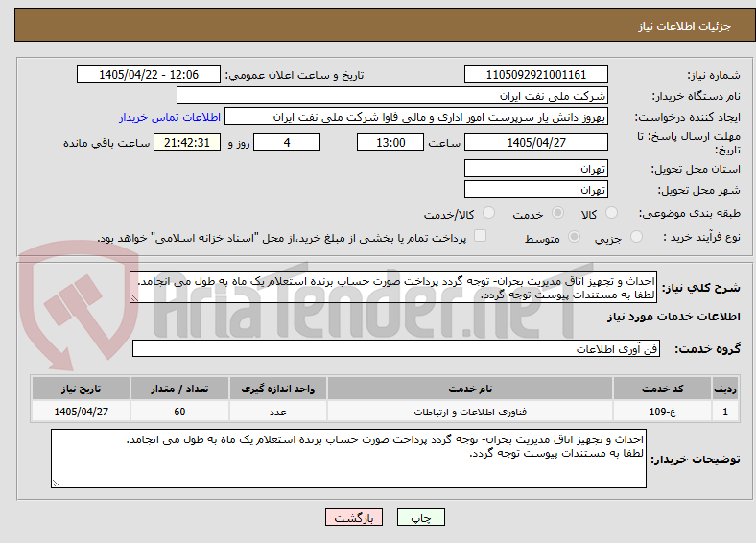Image resolution: width=756 pixels, height=543 pixels.
Task: Click the quantity cell 60
Action: (x=179, y=412)
